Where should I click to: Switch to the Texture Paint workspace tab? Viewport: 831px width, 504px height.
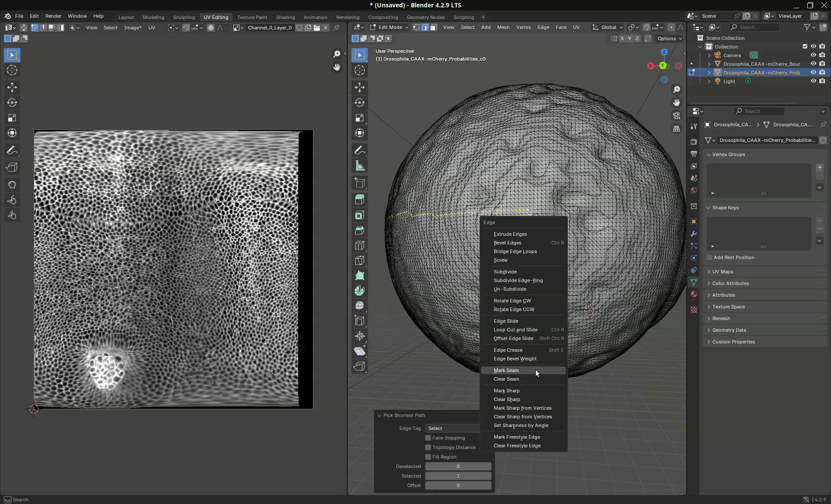click(252, 17)
